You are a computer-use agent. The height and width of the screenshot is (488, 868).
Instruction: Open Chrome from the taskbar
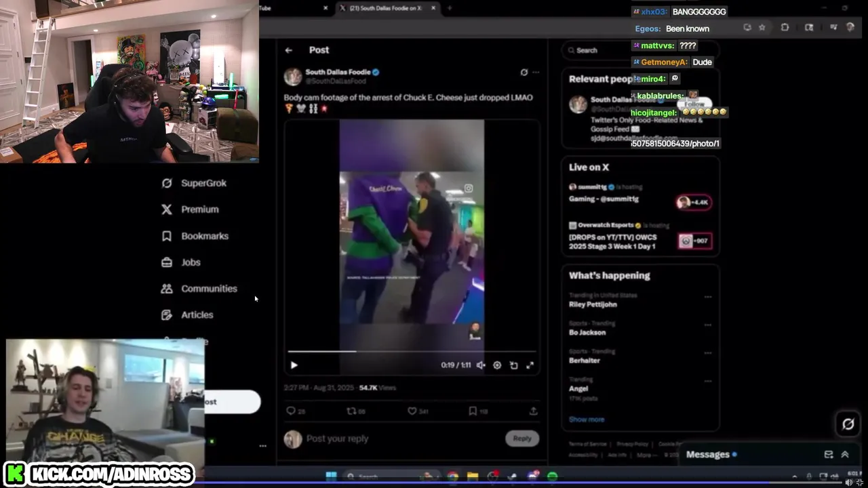click(x=452, y=476)
